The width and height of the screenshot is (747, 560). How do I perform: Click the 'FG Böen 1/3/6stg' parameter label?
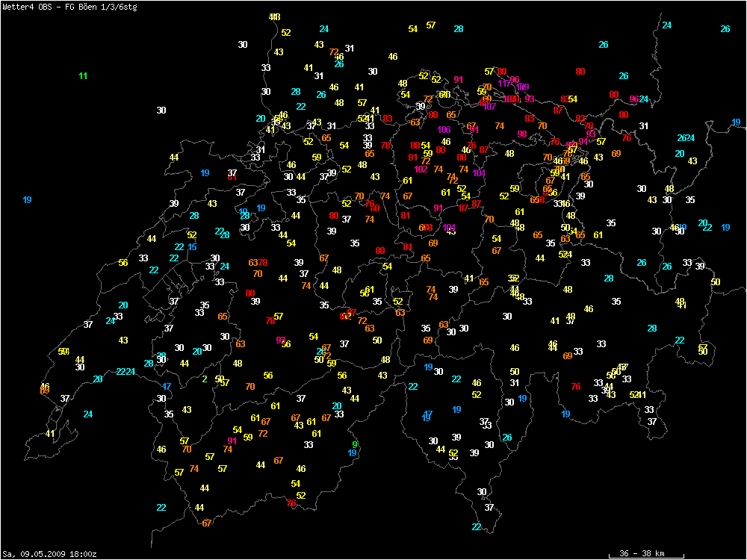coord(102,7)
